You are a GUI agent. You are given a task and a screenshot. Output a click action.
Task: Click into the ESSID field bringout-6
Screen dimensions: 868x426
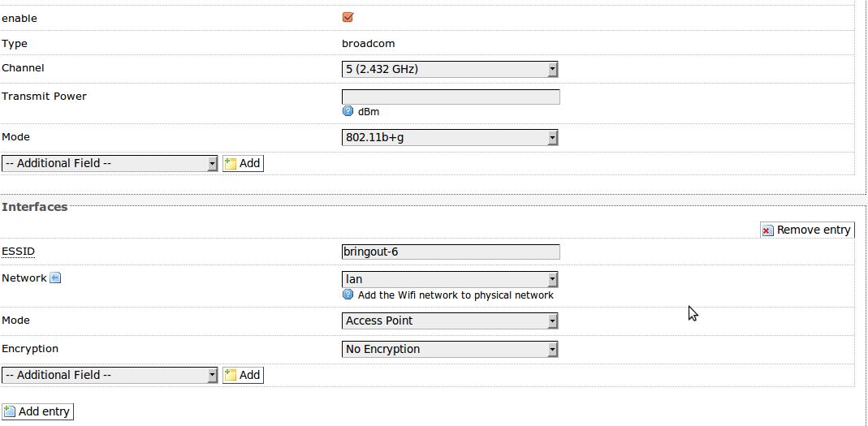tap(451, 252)
